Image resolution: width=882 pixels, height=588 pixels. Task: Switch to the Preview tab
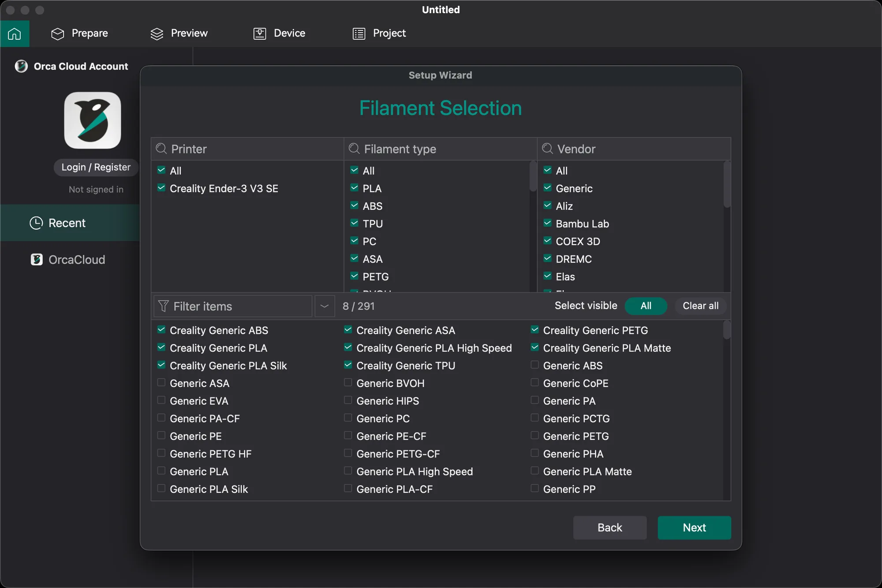pos(179,34)
